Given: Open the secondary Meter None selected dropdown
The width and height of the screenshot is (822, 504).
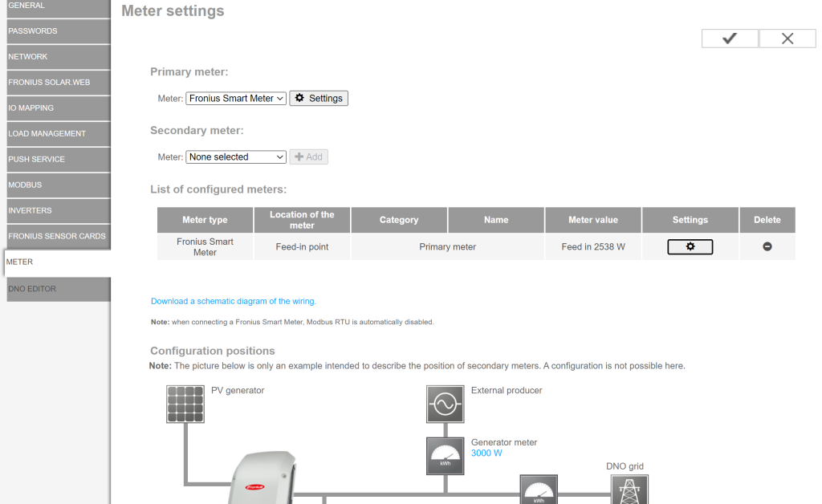Looking at the screenshot, I should [236, 156].
